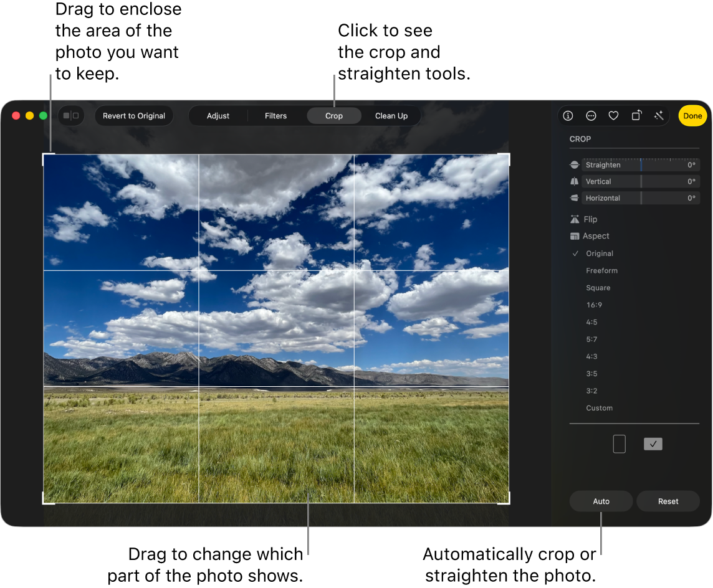Open the photo info panel
This screenshot has width=713, height=588.
click(568, 115)
